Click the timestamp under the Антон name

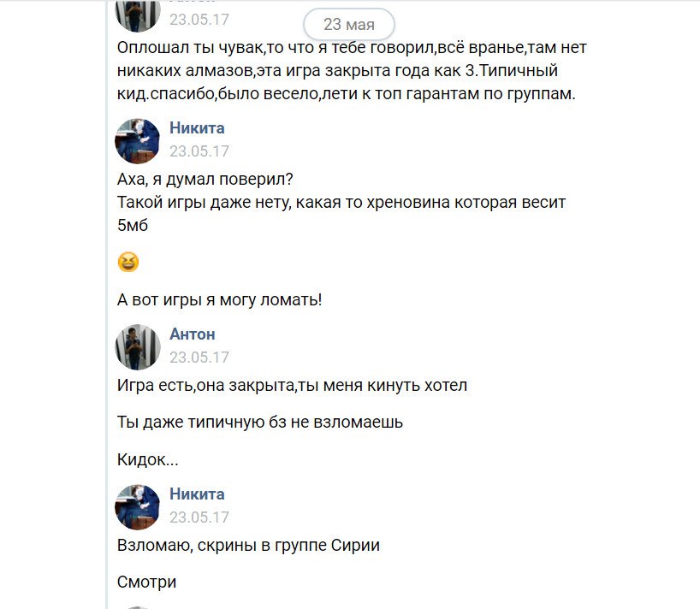199,358
